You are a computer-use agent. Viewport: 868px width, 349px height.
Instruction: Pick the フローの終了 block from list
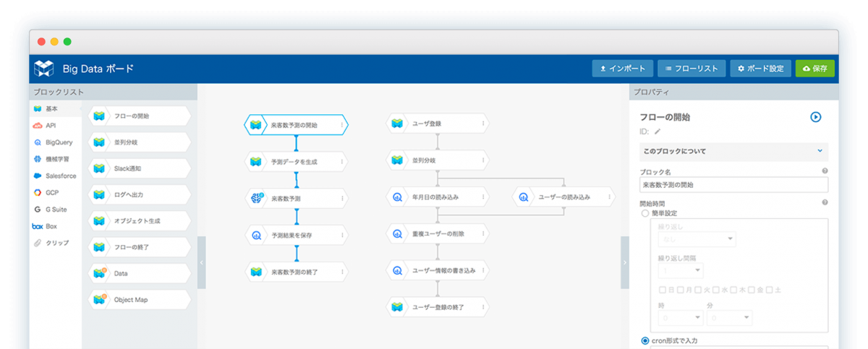140,247
